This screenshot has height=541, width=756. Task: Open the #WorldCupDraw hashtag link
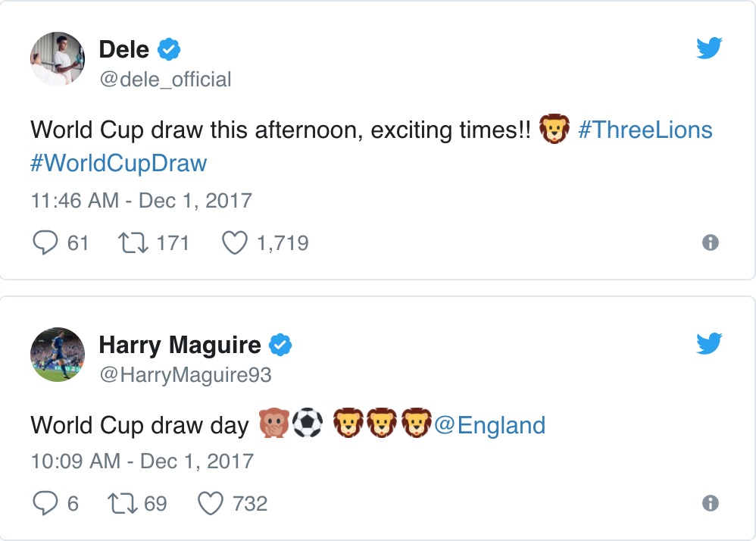(x=119, y=163)
